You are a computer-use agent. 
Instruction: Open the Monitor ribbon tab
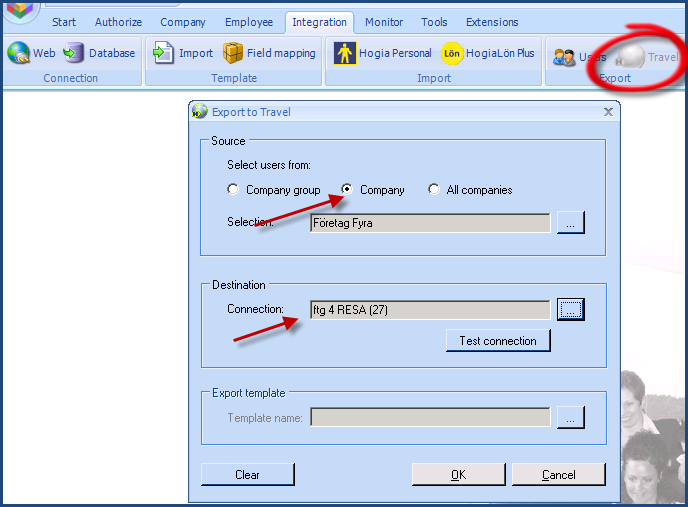(x=384, y=22)
